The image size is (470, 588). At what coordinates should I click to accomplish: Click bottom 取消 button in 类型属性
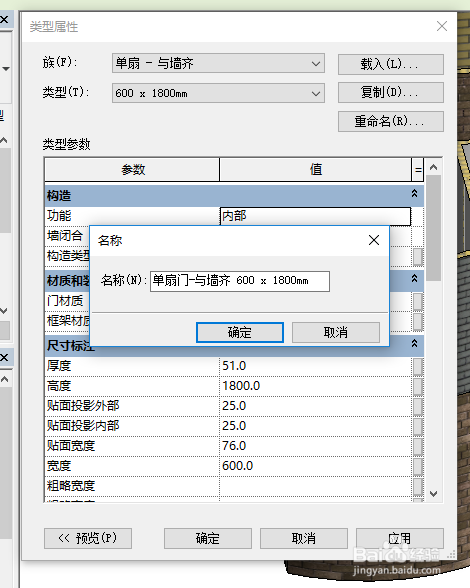[x=304, y=538]
